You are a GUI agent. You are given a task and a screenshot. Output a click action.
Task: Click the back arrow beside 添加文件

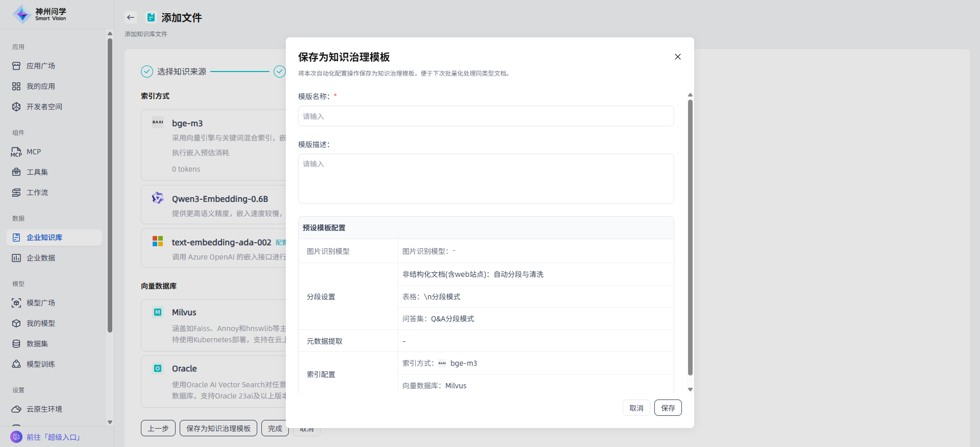pyautogui.click(x=131, y=17)
